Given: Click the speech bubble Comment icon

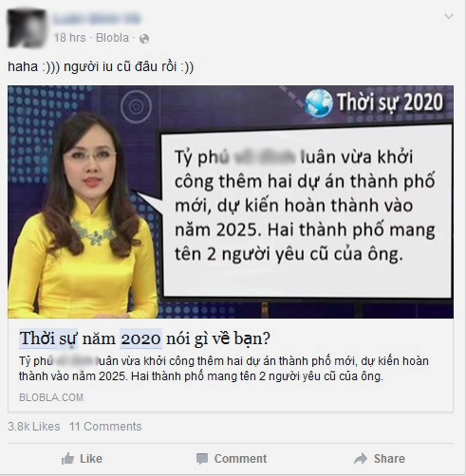Looking at the screenshot, I should (202, 459).
